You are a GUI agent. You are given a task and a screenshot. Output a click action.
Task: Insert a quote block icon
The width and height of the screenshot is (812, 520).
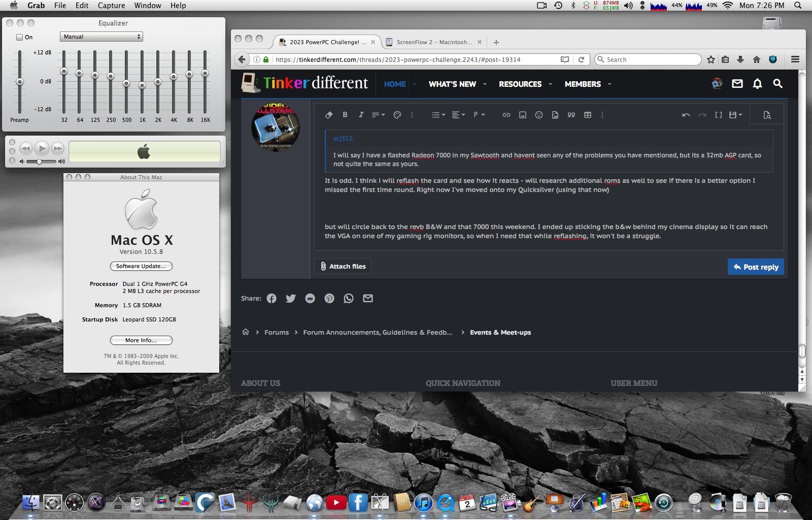coord(571,115)
